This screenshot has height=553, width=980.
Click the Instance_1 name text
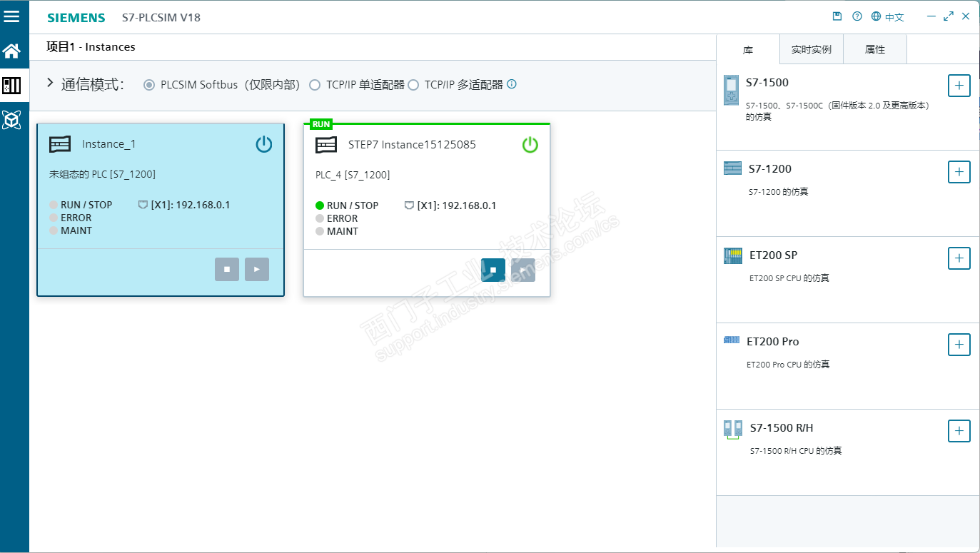[x=109, y=144]
